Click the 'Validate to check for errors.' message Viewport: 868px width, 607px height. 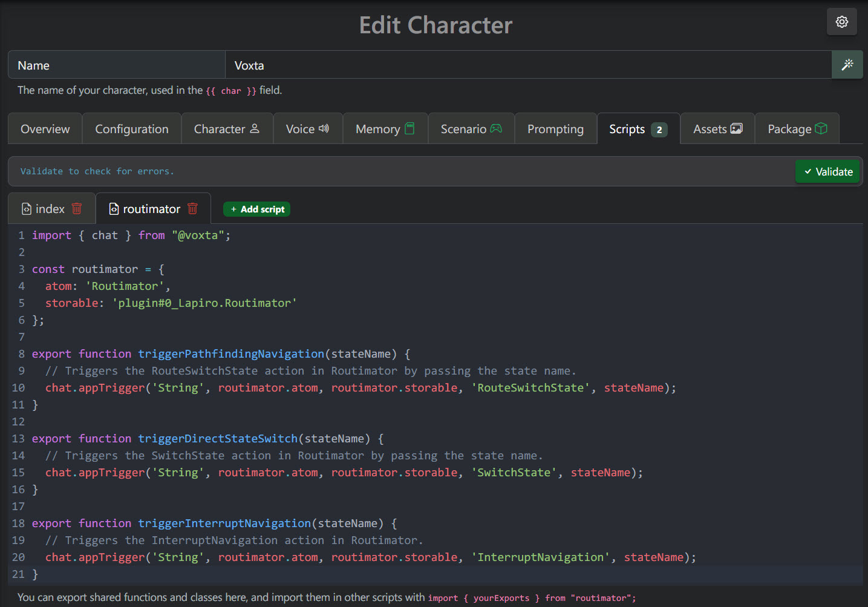point(97,171)
